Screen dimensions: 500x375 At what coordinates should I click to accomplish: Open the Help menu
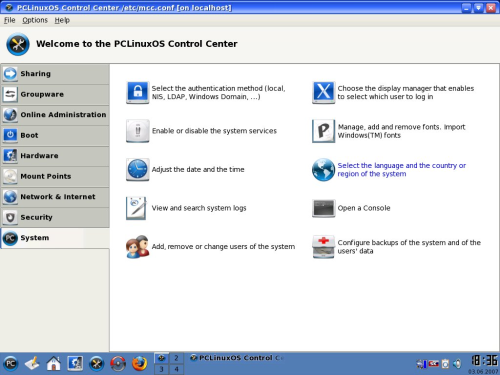click(62, 20)
